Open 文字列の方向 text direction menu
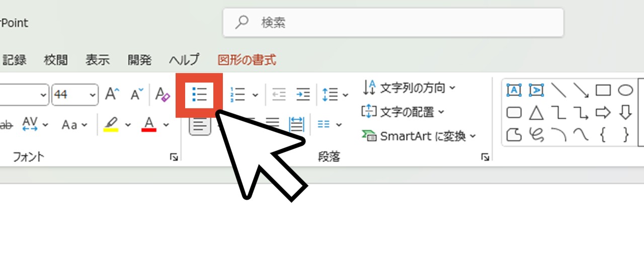The width and height of the screenshot is (644, 268). pos(409,88)
